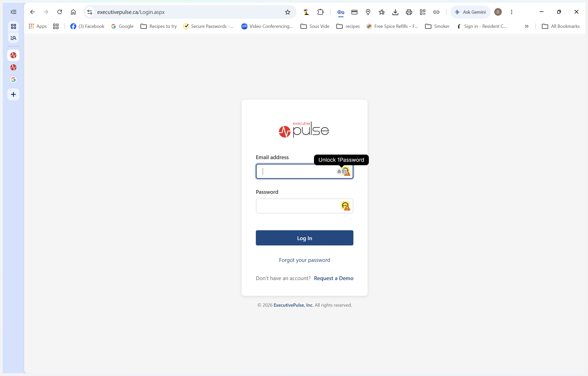The height and width of the screenshot is (376, 588).
Task: Open the Forgot your password link
Action: [x=304, y=260]
